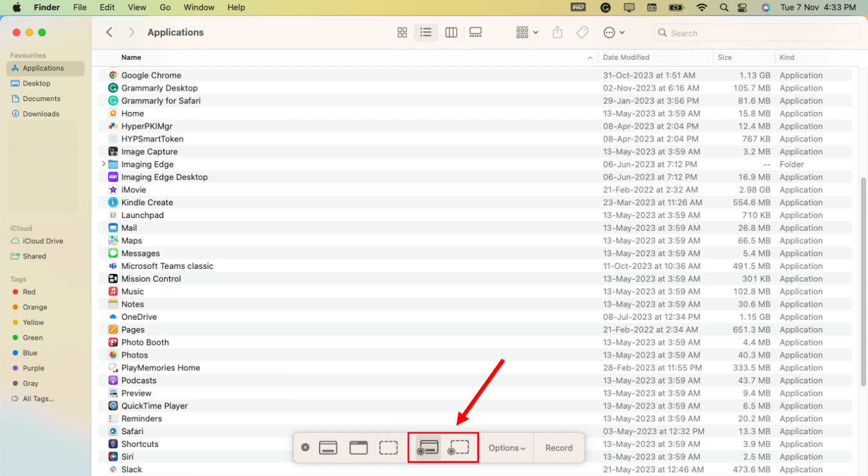Viewport: 868px width, 476px height.
Task: Click the Launchpad app icon in list
Action: pyautogui.click(x=113, y=215)
